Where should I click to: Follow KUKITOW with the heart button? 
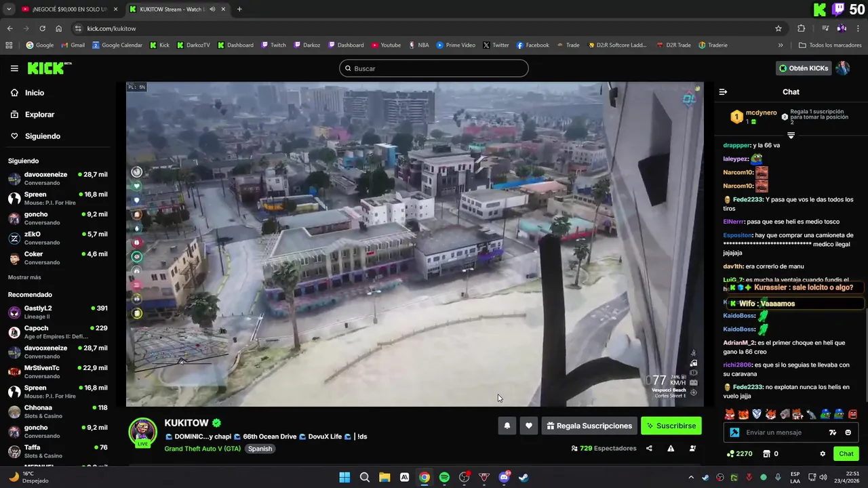click(x=529, y=426)
